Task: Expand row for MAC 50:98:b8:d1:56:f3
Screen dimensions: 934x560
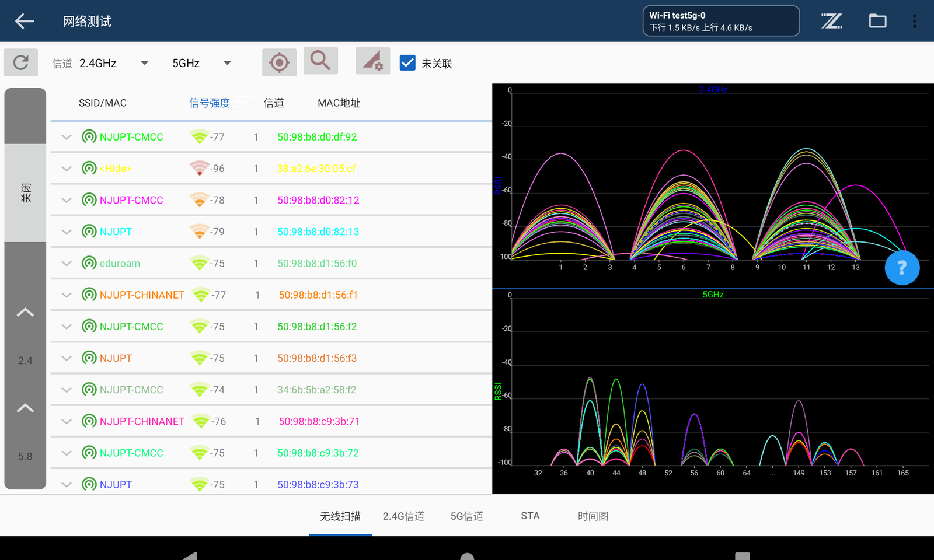Action: [67, 358]
